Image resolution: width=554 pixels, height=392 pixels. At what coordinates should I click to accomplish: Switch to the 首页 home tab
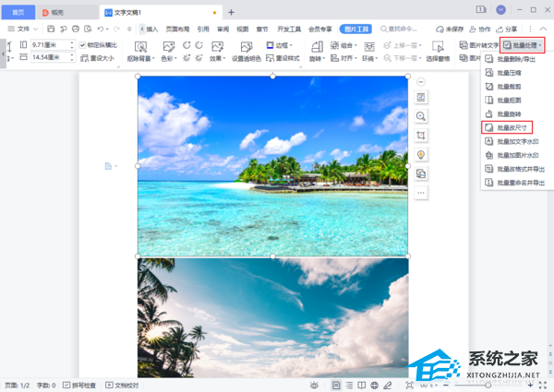click(x=18, y=12)
